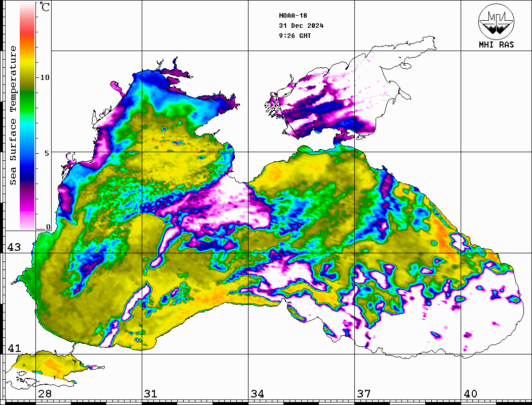Click the '9:26 GMT' time text
Viewport: 532px width, 405px height.
(295, 36)
